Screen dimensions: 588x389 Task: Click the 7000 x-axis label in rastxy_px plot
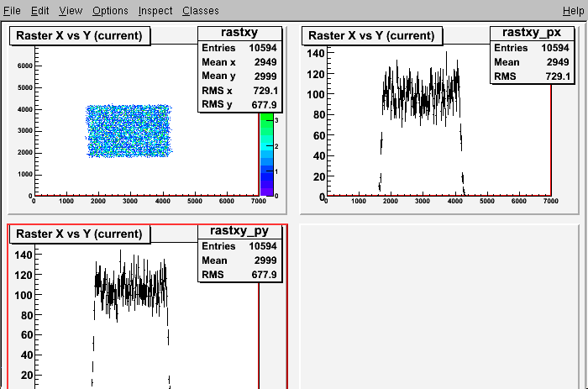click(550, 201)
